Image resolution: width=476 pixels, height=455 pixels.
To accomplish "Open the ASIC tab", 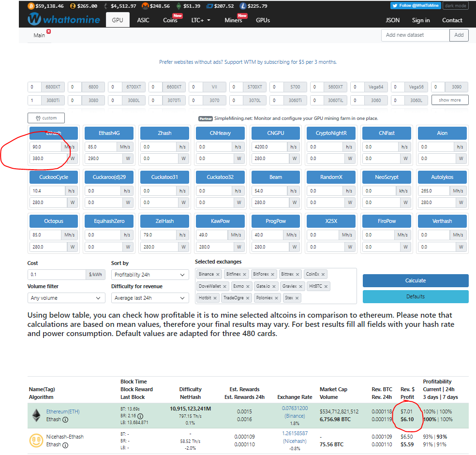I will [143, 20].
